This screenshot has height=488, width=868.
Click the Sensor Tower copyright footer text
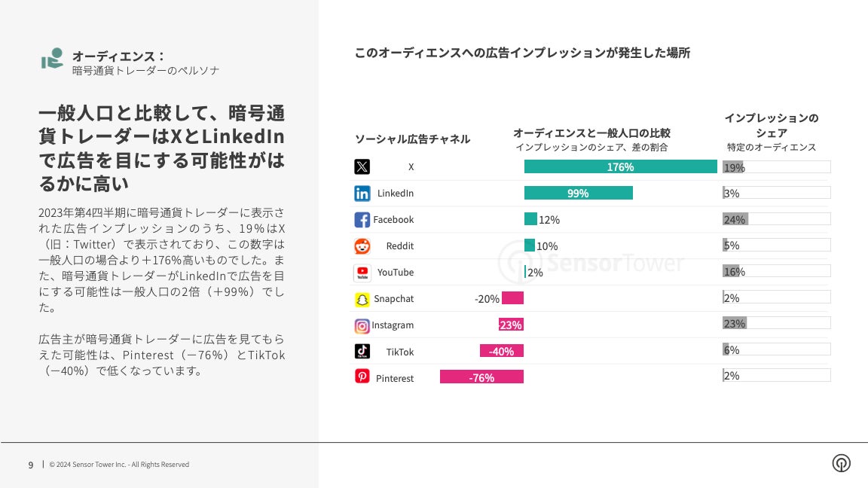click(x=119, y=465)
